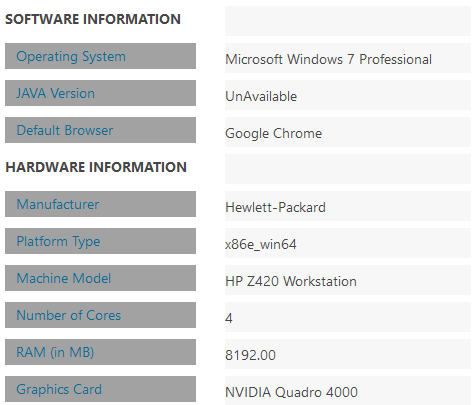Click the Graphics Card label
This screenshot has height=405, width=476.
pyautogui.click(x=59, y=389)
